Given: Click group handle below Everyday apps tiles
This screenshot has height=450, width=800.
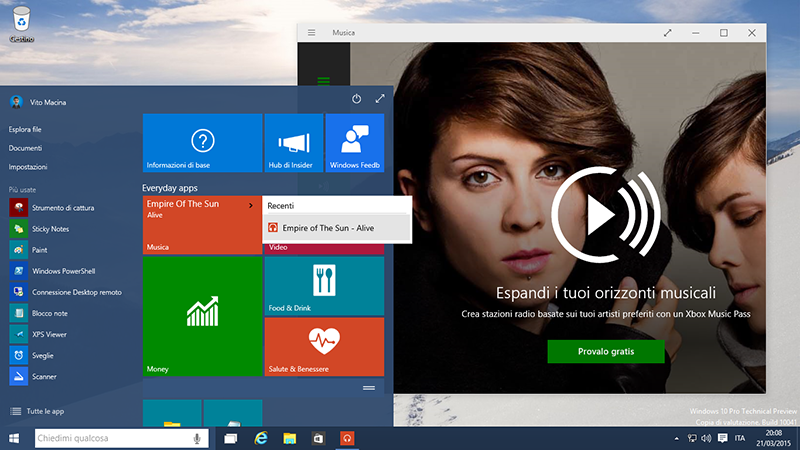Looking at the screenshot, I should coord(369,388).
